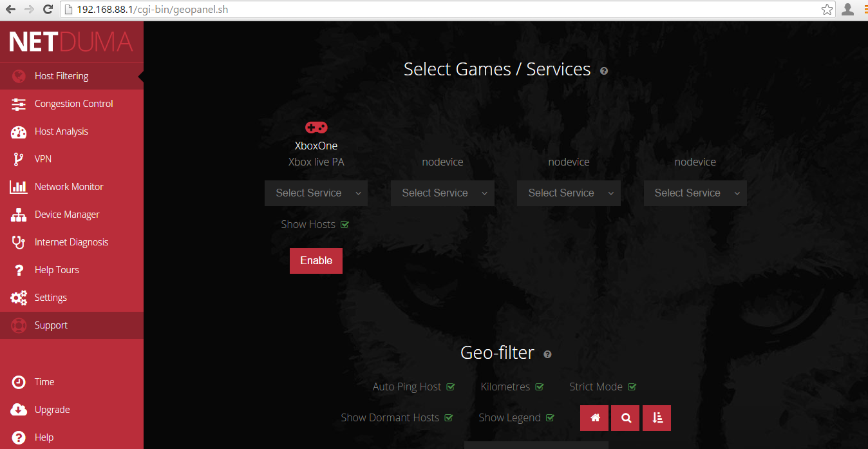Viewport: 868px width, 449px height.
Task: Toggle the Kilometres checkbox
Action: (540, 387)
